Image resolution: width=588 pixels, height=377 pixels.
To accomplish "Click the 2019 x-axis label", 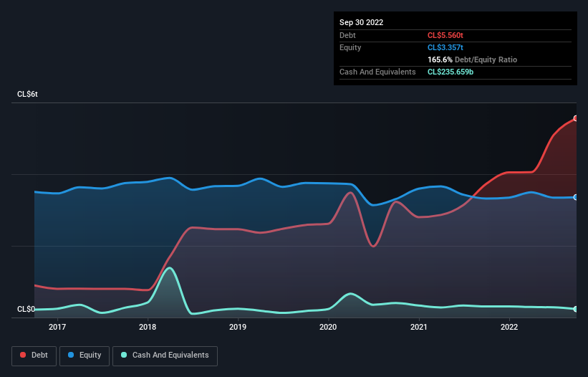I will pyautogui.click(x=238, y=327).
